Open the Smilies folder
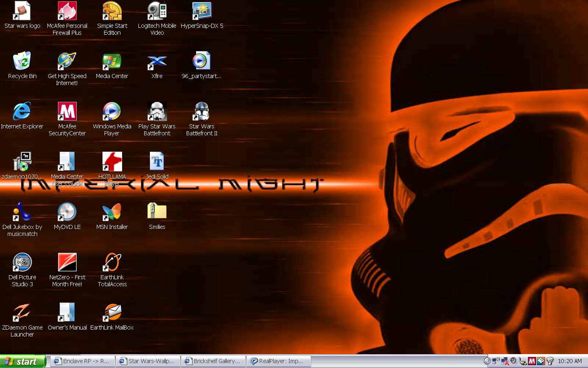 157,211
